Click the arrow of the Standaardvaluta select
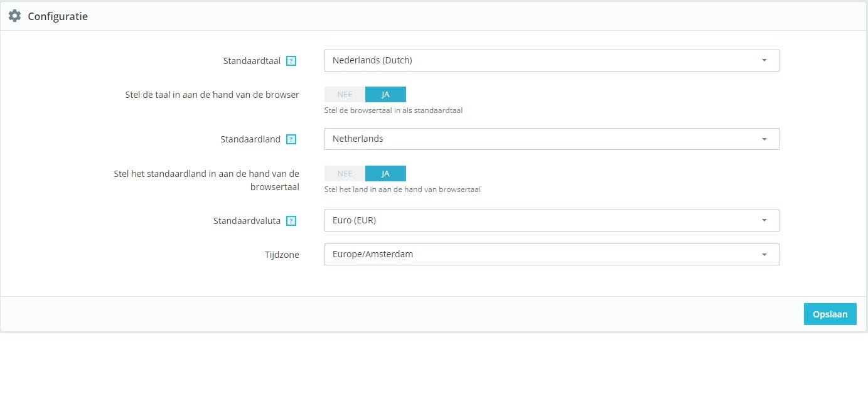This screenshot has width=868, height=394. point(764,220)
